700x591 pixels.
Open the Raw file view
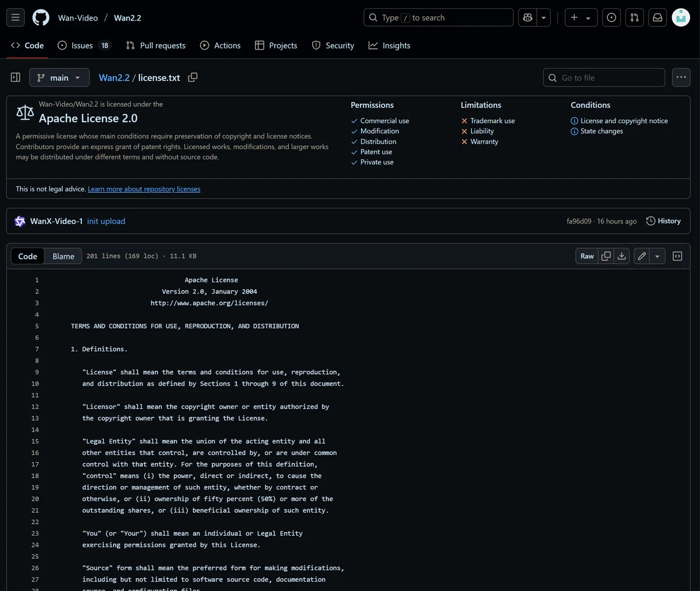point(587,256)
